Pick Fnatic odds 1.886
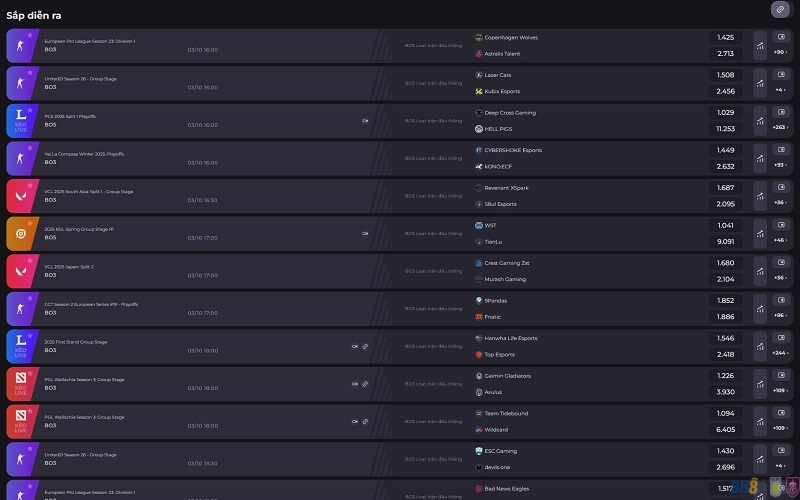Image resolution: width=800 pixels, height=500 pixels. (725, 316)
